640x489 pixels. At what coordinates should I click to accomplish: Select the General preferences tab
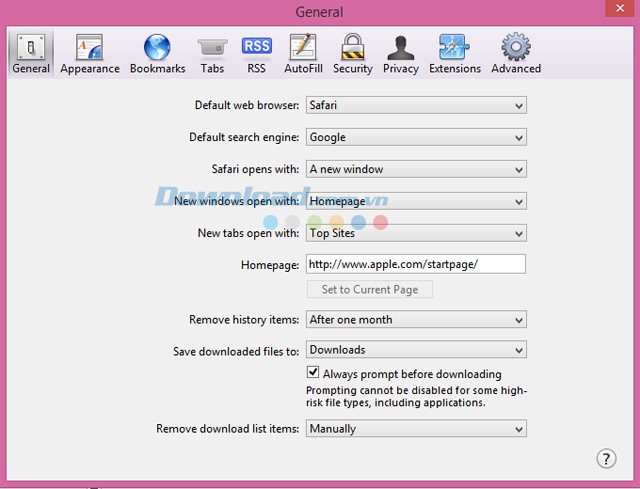(31, 54)
